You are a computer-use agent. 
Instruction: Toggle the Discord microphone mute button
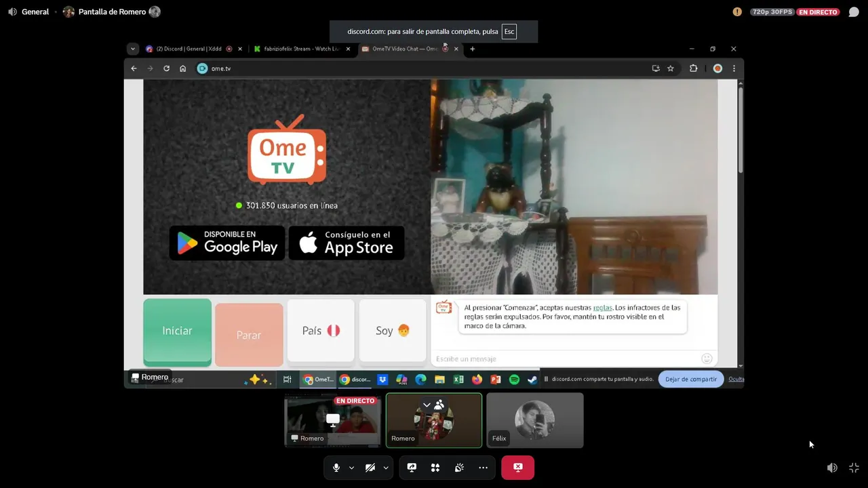tap(336, 468)
